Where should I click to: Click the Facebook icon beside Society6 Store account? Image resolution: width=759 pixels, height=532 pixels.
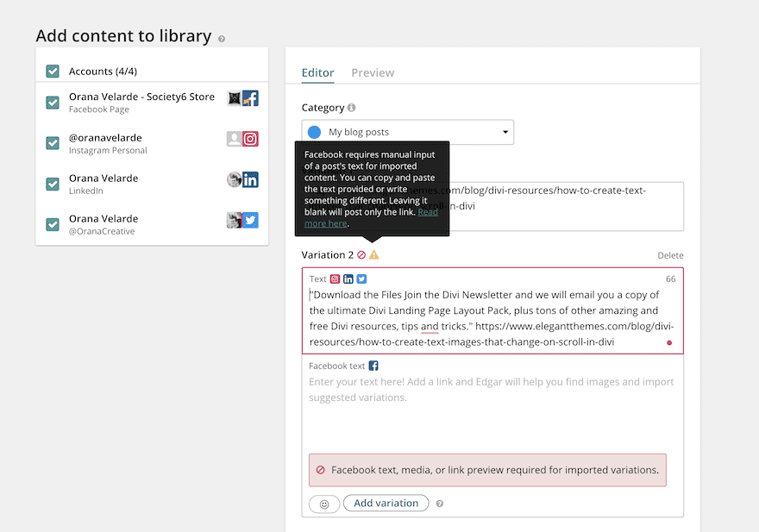point(250,98)
